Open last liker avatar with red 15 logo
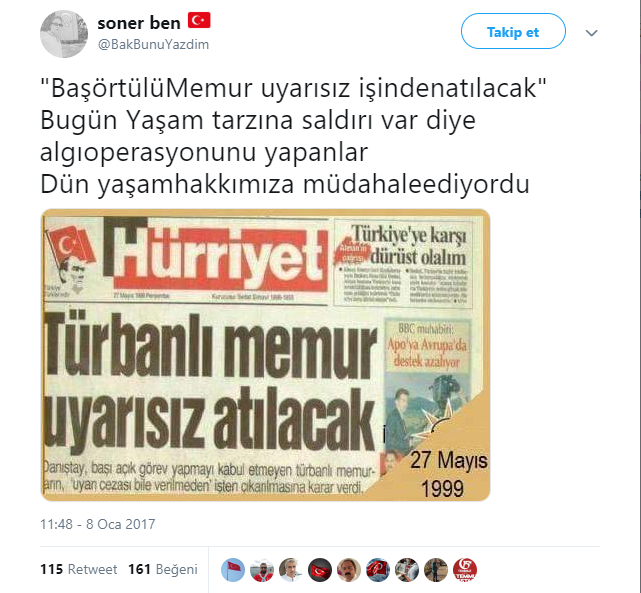Image resolution: width=641 pixels, height=593 pixels. pos(465,570)
